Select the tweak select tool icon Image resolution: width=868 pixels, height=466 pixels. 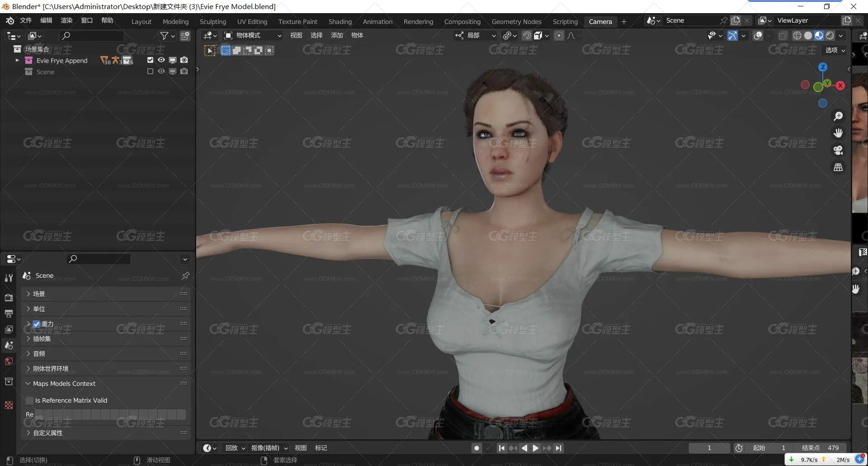(x=210, y=50)
